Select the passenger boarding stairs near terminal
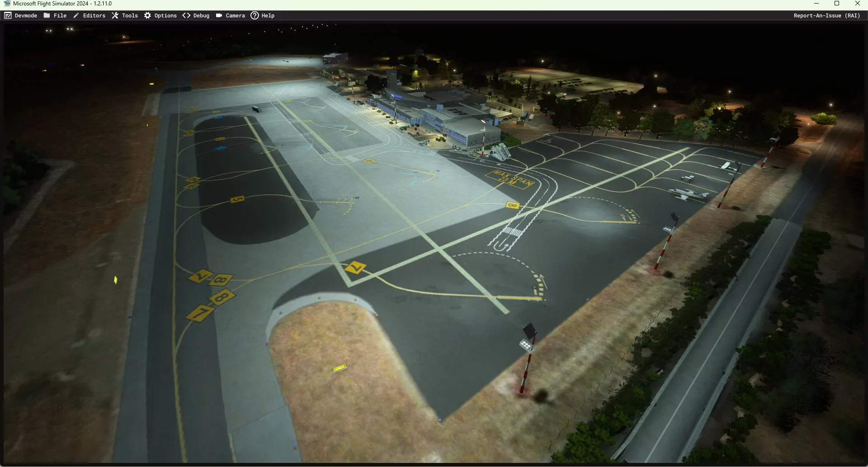Screen dimensions: 868x467 [500, 152]
